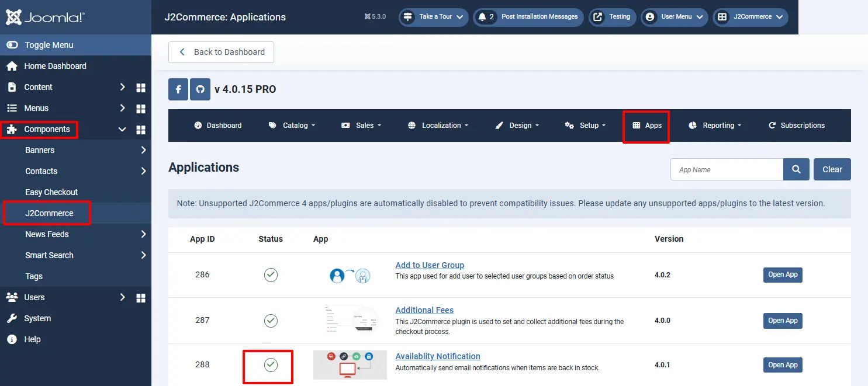868x386 pixels.
Task: Open the Availablity Notification link
Action: [x=438, y=356]
